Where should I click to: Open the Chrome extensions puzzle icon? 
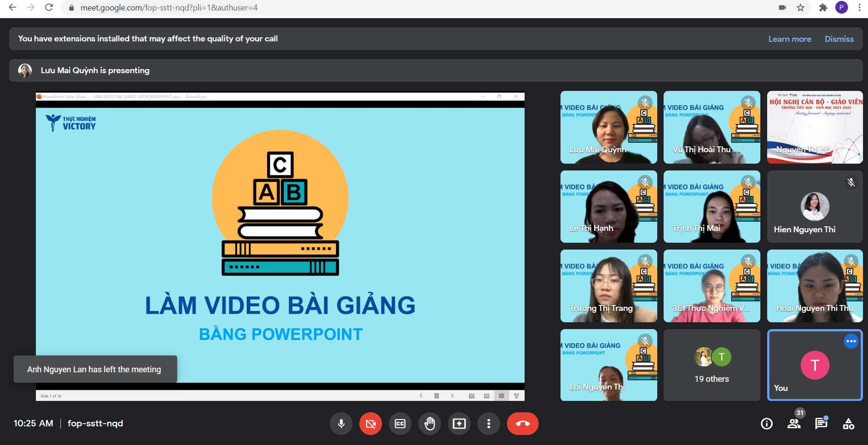click(x=823, y=8)
